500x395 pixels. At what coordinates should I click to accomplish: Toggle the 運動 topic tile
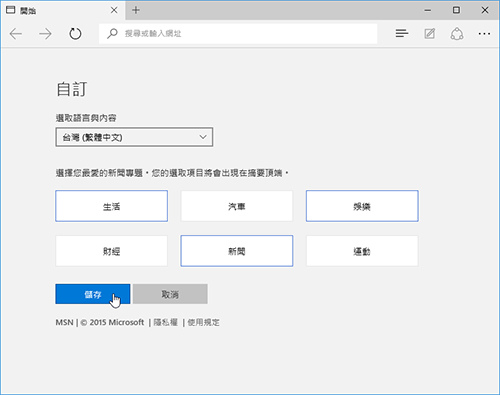[362, 251]
